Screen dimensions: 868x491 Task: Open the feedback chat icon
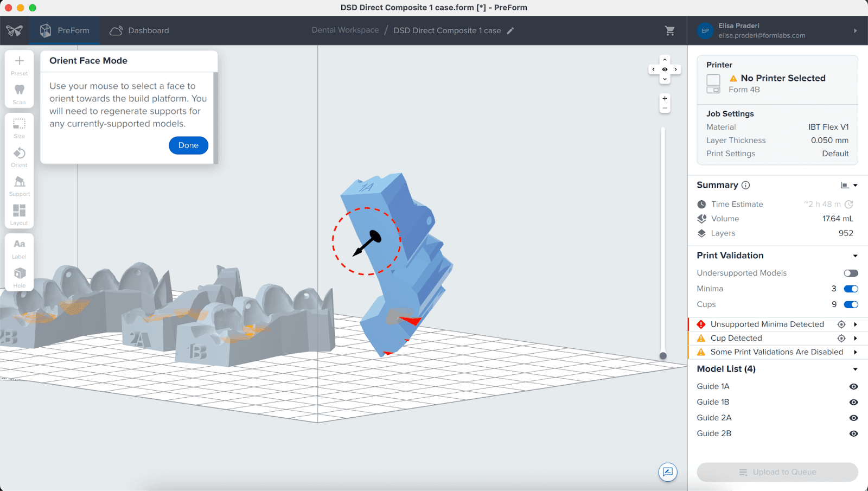(668, 472)
